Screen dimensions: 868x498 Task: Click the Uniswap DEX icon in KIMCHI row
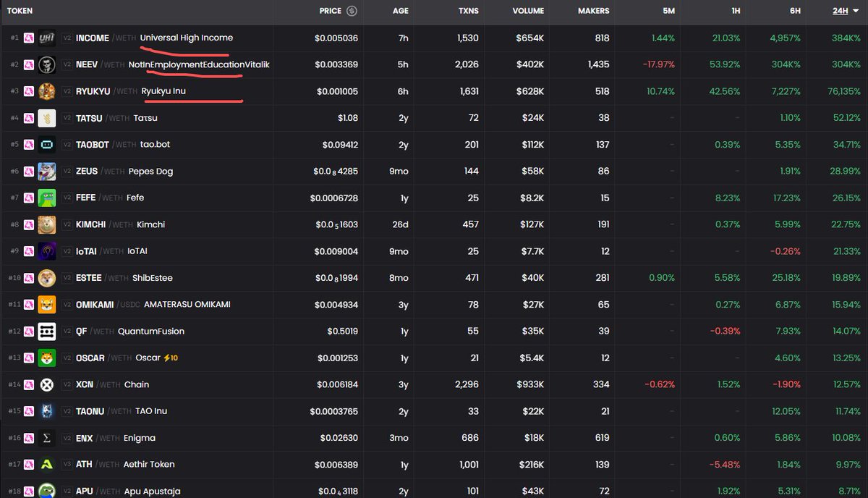(29, 224)
